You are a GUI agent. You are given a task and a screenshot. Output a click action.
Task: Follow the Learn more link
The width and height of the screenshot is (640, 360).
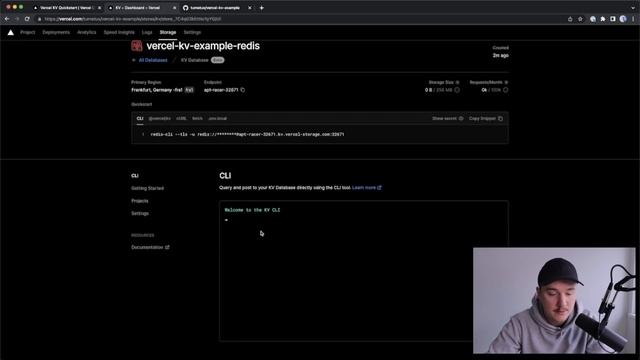coord(367,188)
